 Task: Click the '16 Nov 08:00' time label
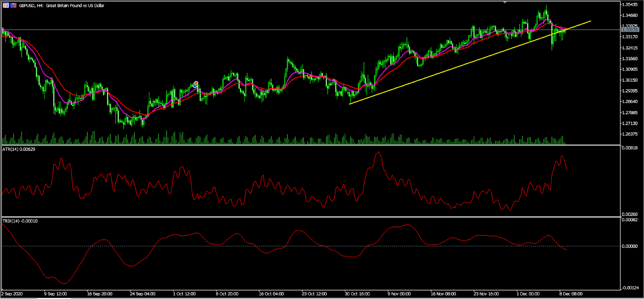[443, 294]
